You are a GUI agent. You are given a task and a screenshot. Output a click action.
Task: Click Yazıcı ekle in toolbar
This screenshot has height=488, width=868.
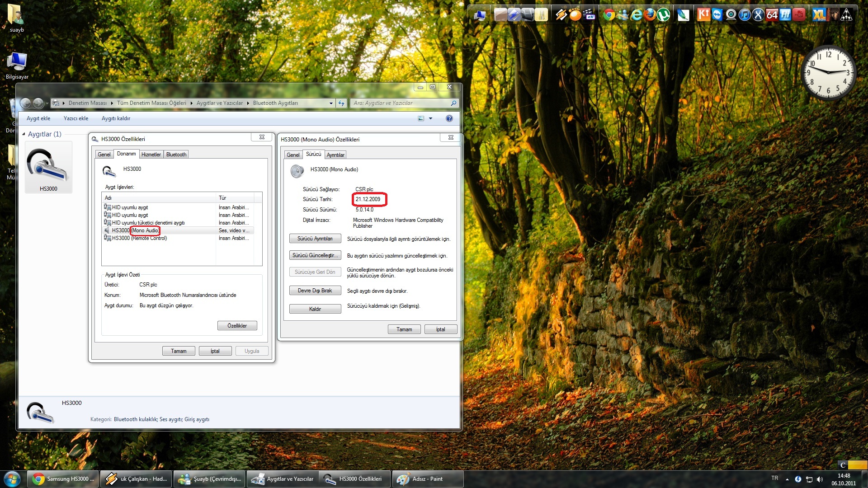click(x=76, y=118)
